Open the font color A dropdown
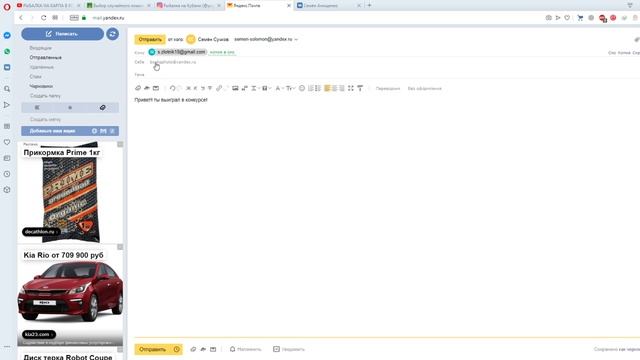The image size is (640, 360). (279, 88)
